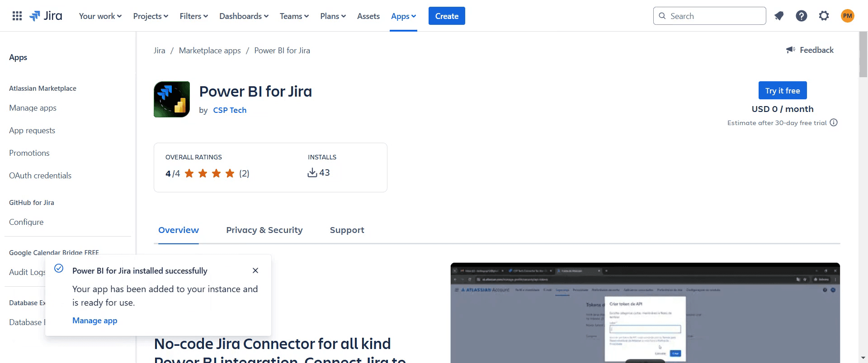The height and width of the screenshot is (363, 868).
Task: Click the Feedback megaphone icon
Action: pyautogui.click(x=791, y=50)
